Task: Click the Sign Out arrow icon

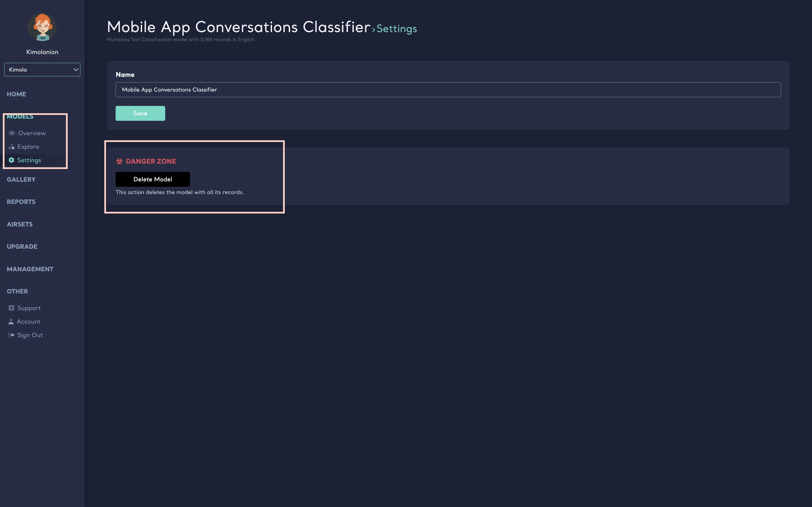Action: click(x=11, y=335)
